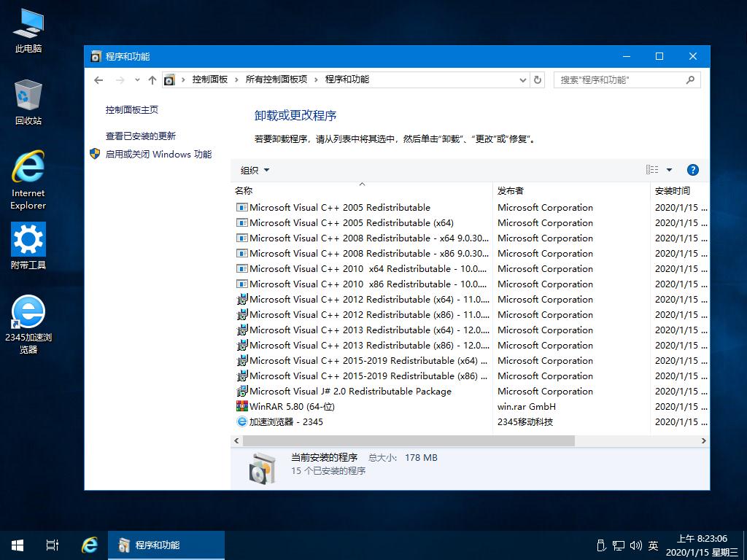Sort by the 名称 column header
The image size is (747, 560).
(x=362, y=190)
